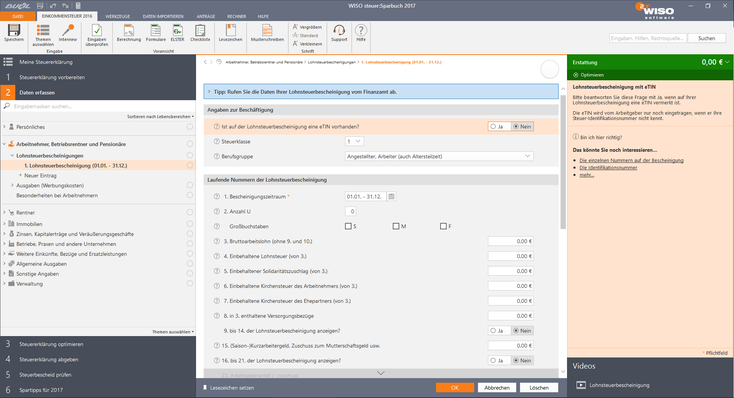Open the Steuerklasse dropdown
This screenshot has width=734, height=398.
point(354,141)
